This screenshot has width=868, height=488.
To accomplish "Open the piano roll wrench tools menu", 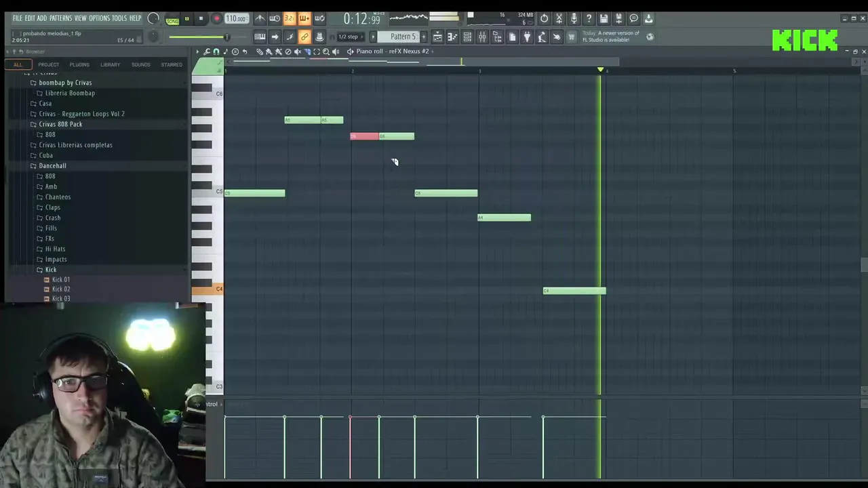I will click(207, 52).
